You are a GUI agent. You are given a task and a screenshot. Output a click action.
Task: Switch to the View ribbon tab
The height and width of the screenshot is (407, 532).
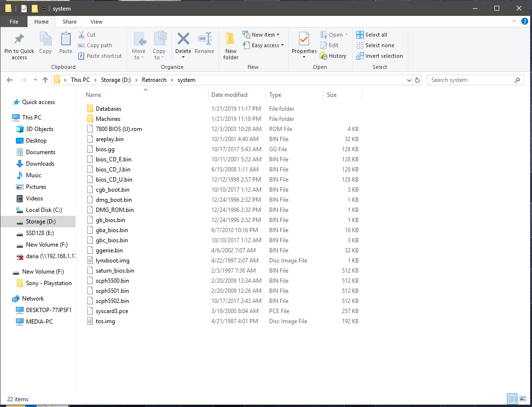(x=96, y=22)
